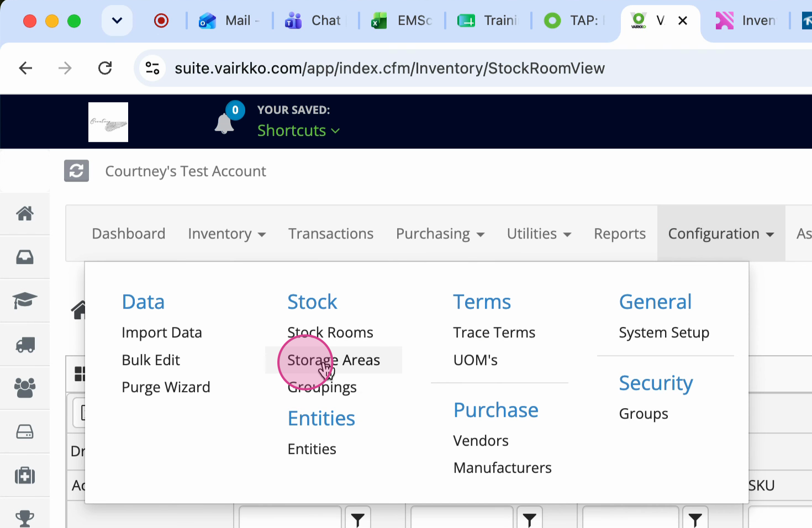The width and height of the screenshot is (812, 528).
Task: Switch to the Inventory browser tab
Action: point(746,21)
